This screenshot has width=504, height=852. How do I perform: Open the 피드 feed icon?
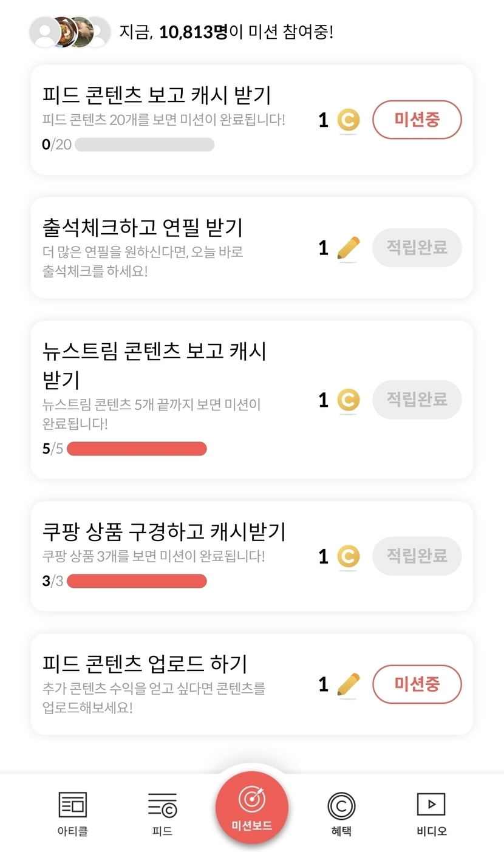pos(162,805)
